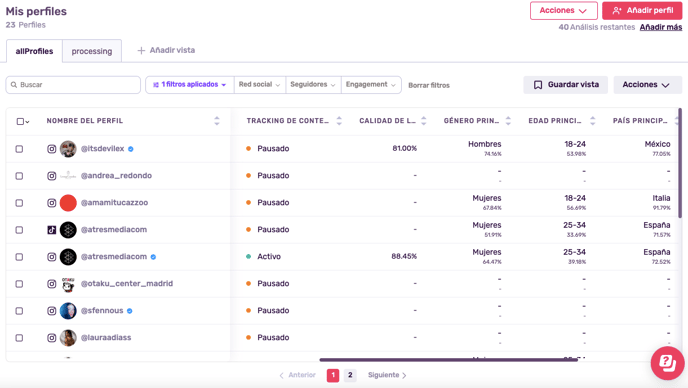
Task: Toggle the select-all checkbox in table header
Action: coord(20,121)
